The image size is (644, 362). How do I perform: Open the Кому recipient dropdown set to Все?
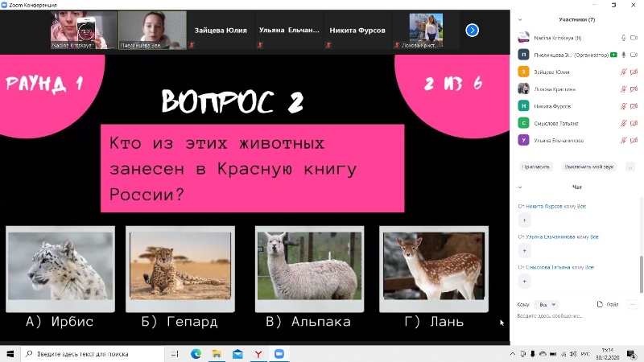point(547,305)
